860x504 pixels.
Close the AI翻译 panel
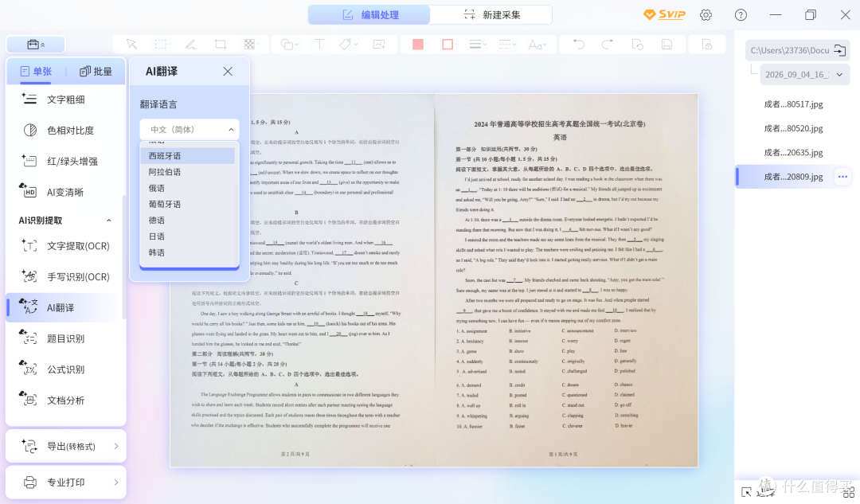pos(228,72)
